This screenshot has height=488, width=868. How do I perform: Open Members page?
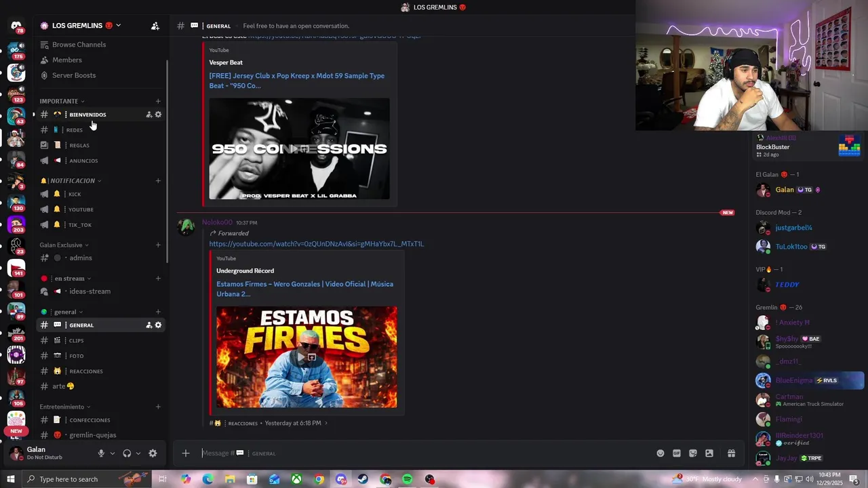pos(100,60)
